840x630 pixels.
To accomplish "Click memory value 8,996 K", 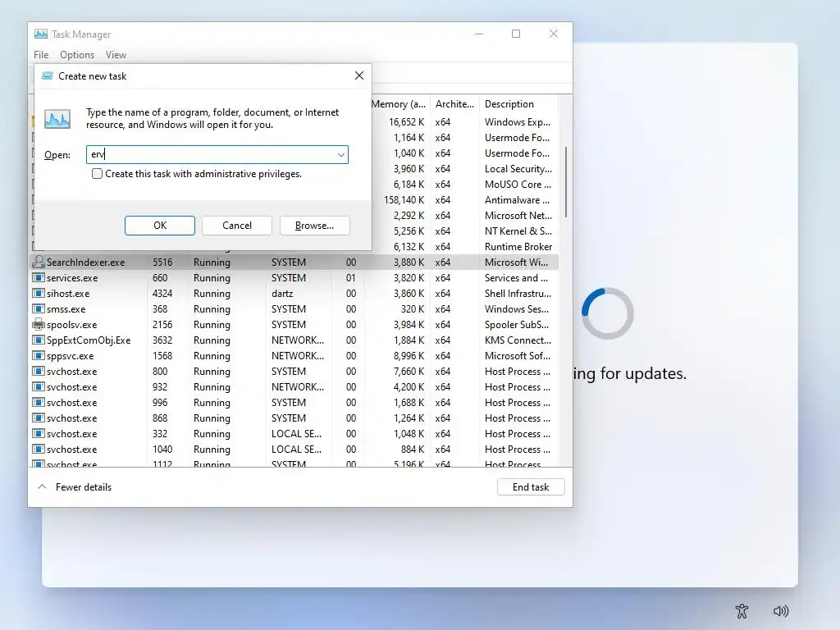I will 409,355.
